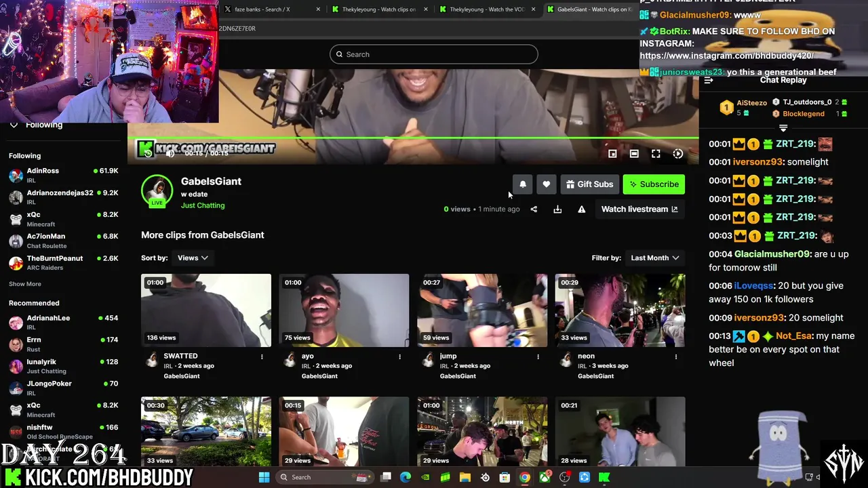Open options menu for SWATTED clip

coord(262,357)
